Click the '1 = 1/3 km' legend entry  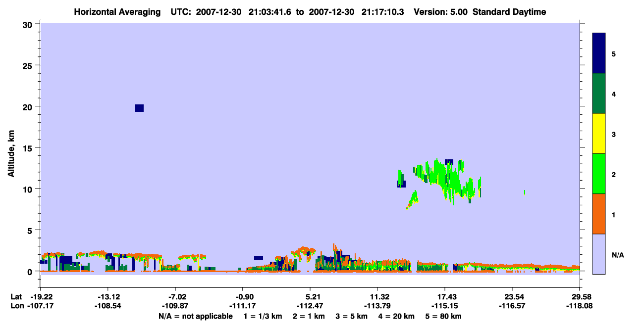pos(263,316)
